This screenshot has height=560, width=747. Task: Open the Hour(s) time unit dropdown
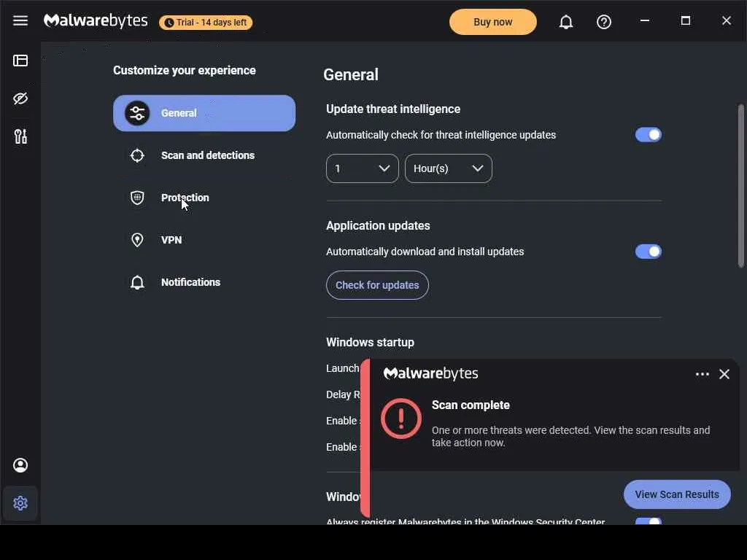tap(448, 168)
